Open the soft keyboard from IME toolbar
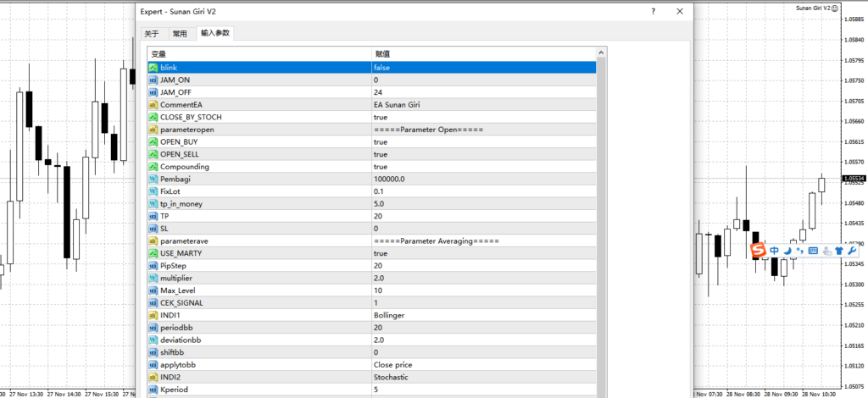Image resolution: width=868 pixels, height=398 pixels. 812,251
